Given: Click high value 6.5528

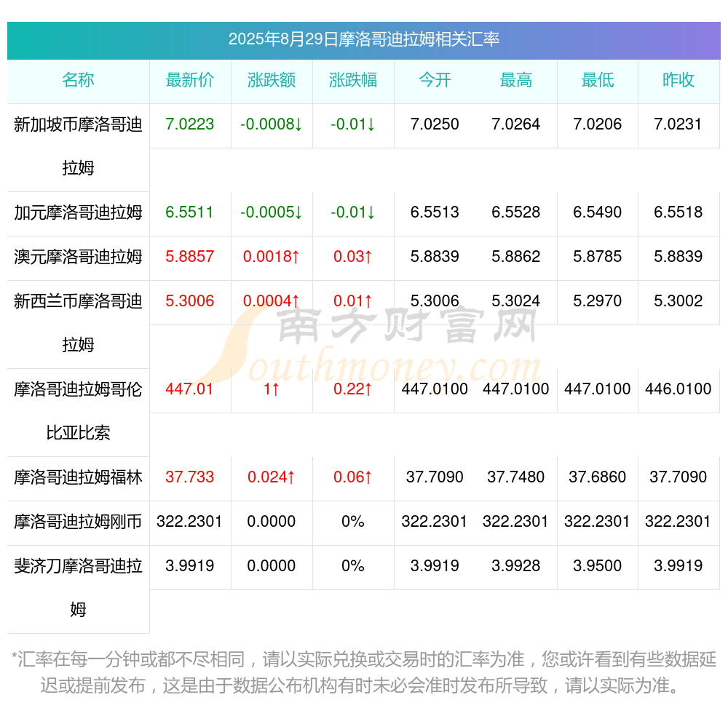Looking at the screenshot, I should [x=516, y=212].
